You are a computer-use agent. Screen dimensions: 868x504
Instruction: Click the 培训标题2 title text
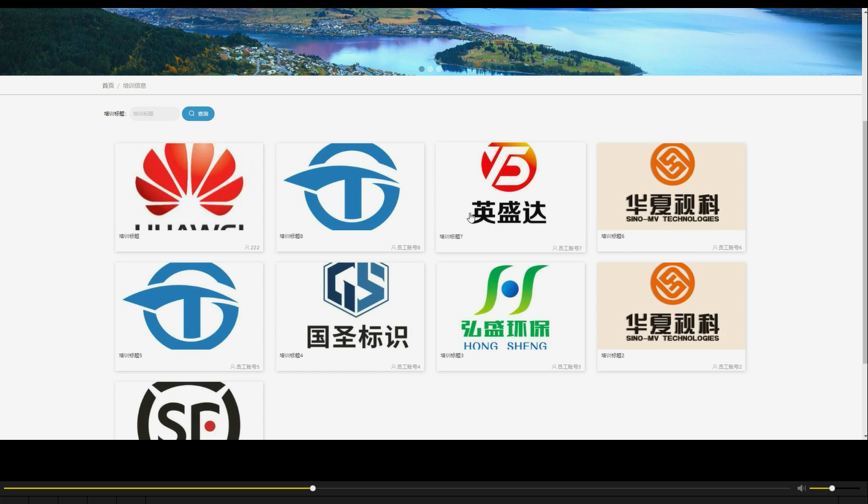point(613,356)
